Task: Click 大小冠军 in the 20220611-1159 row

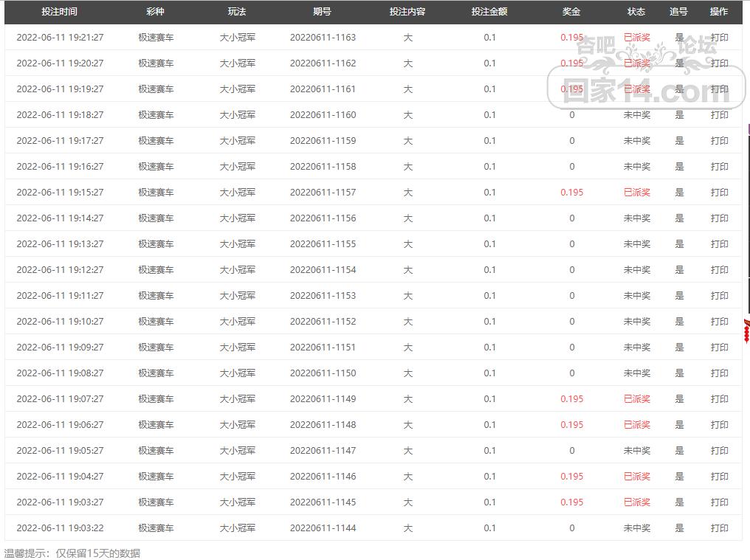Action: [237, 141]
